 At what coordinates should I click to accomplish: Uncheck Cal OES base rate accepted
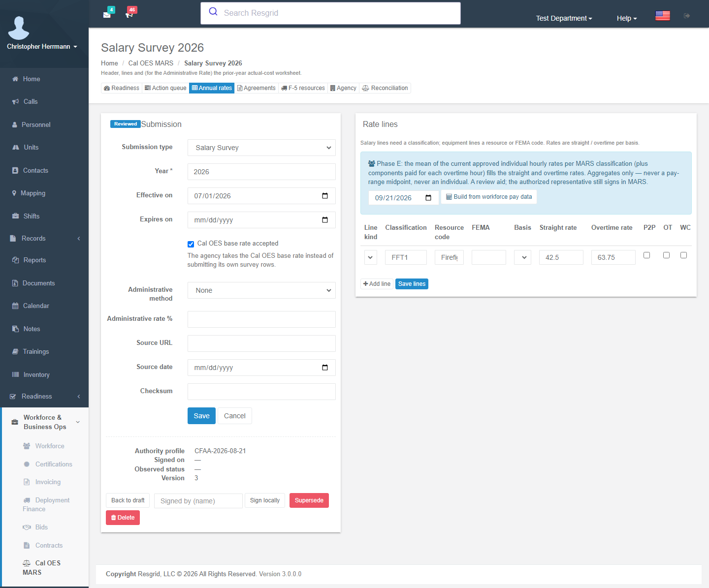tap(191, 244)
